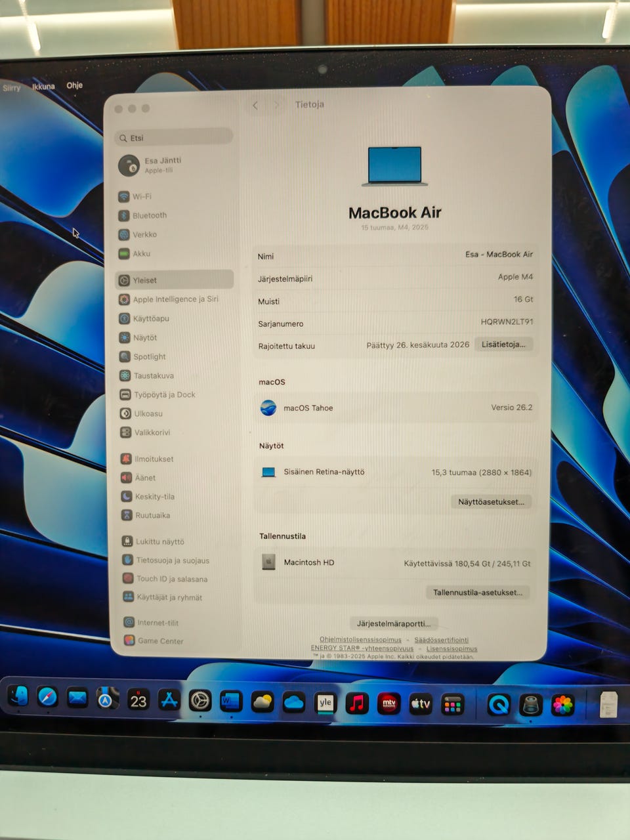Viewport: 630px width, 840px height.
Task: Launch Apple TV from the Dock
Action: click(x=420, y=705)
